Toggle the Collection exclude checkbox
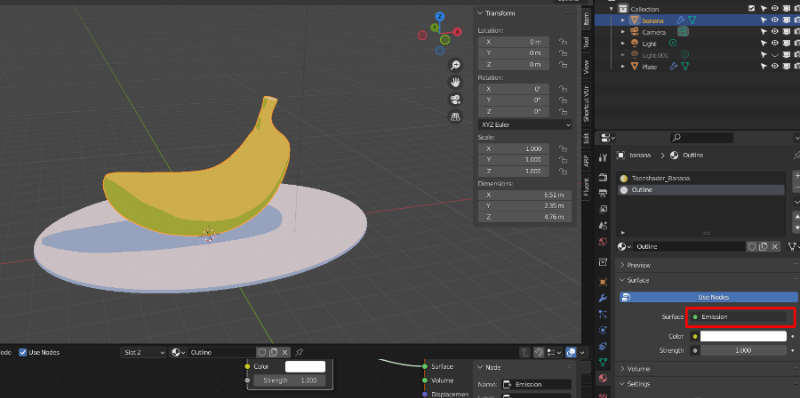This screenshot has height=398, width=800. coord(751,9)
